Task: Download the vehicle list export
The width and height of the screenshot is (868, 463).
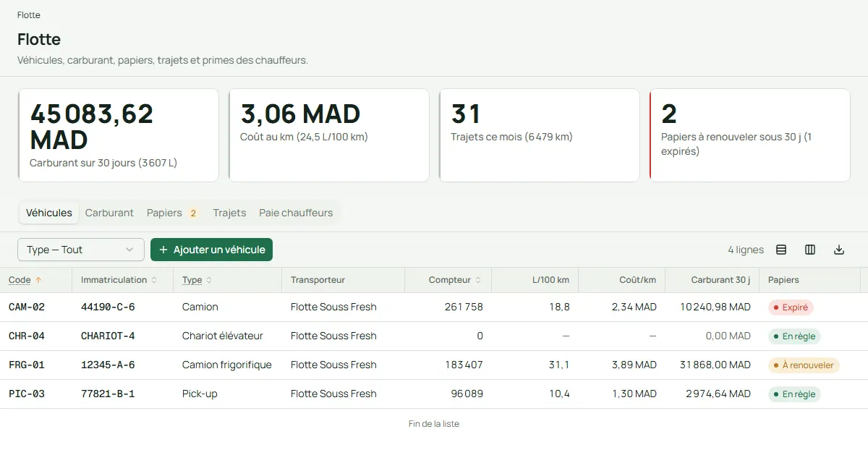Action: 839,250
